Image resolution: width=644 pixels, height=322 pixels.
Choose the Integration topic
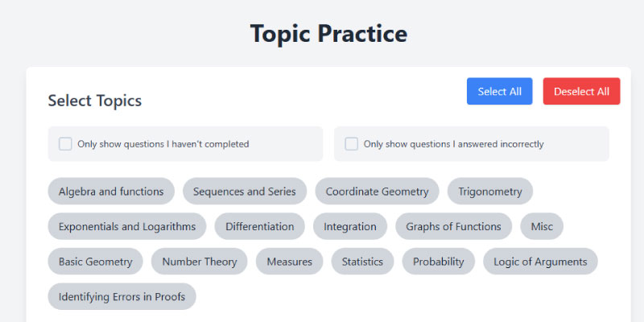click(x=350, y=226)
